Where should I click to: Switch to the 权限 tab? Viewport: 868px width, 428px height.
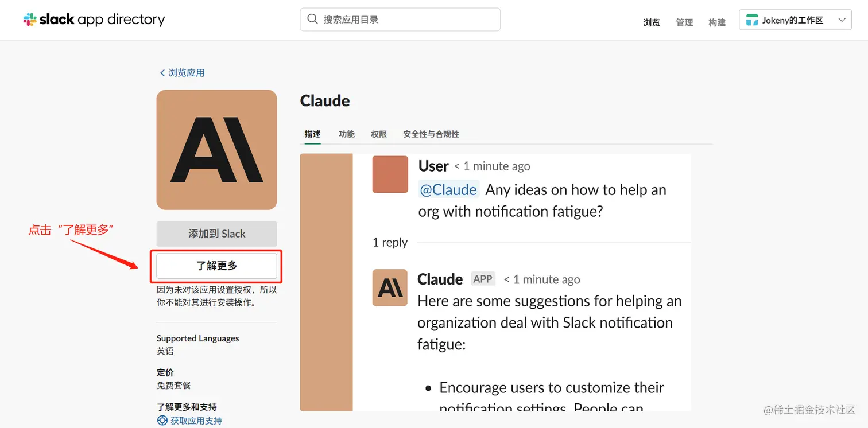click(379, 134)
